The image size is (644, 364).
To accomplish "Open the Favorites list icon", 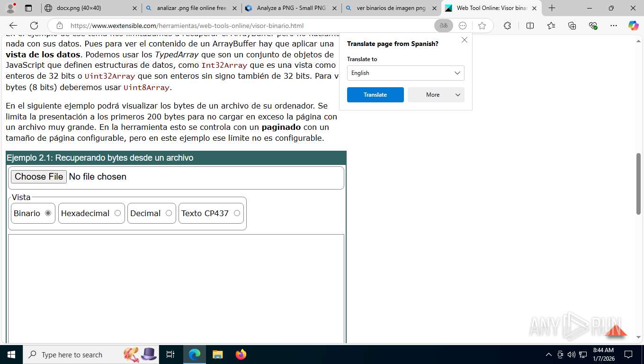I will [x=551, y=26].
